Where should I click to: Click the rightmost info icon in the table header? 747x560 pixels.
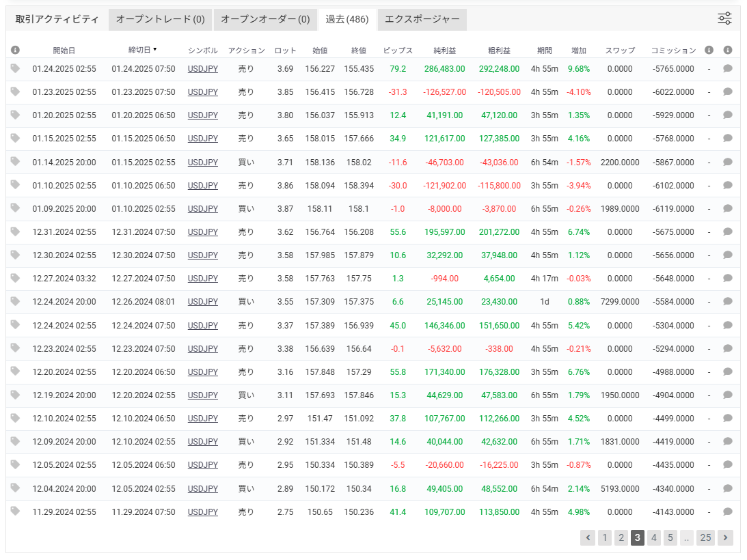[728, 50]
